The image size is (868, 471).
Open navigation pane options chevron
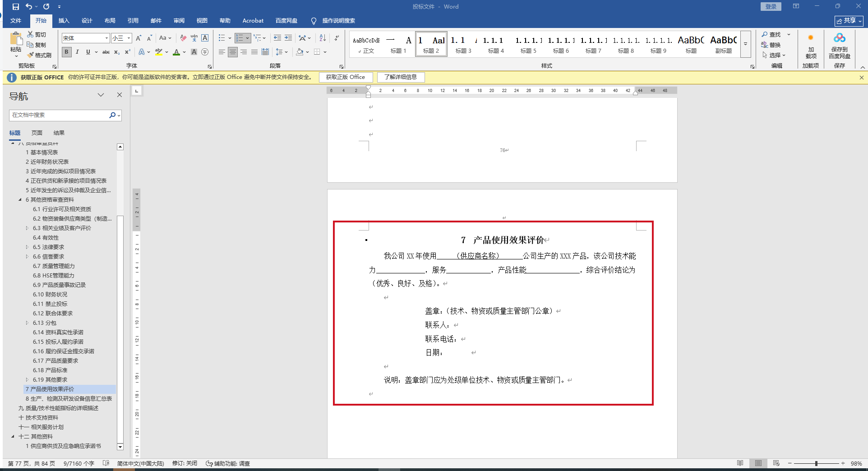click(101, 95)
